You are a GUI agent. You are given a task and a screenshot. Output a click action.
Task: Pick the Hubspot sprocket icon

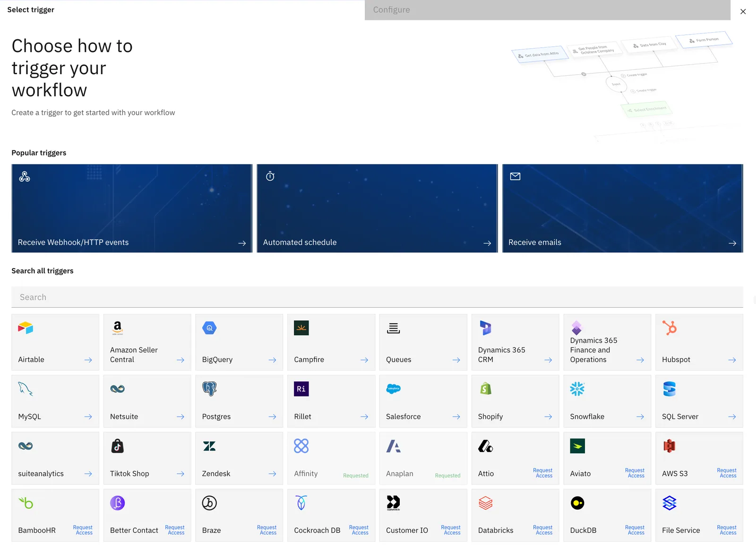(x=669, y=328)
